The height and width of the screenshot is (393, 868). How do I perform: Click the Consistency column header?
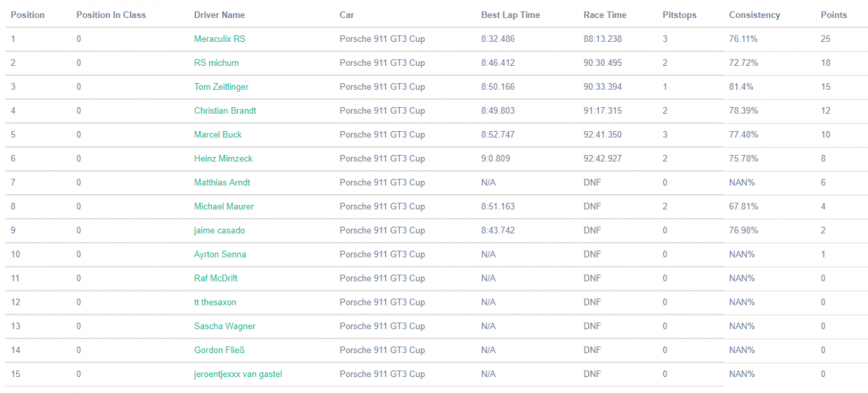click(x=754, y=15)
